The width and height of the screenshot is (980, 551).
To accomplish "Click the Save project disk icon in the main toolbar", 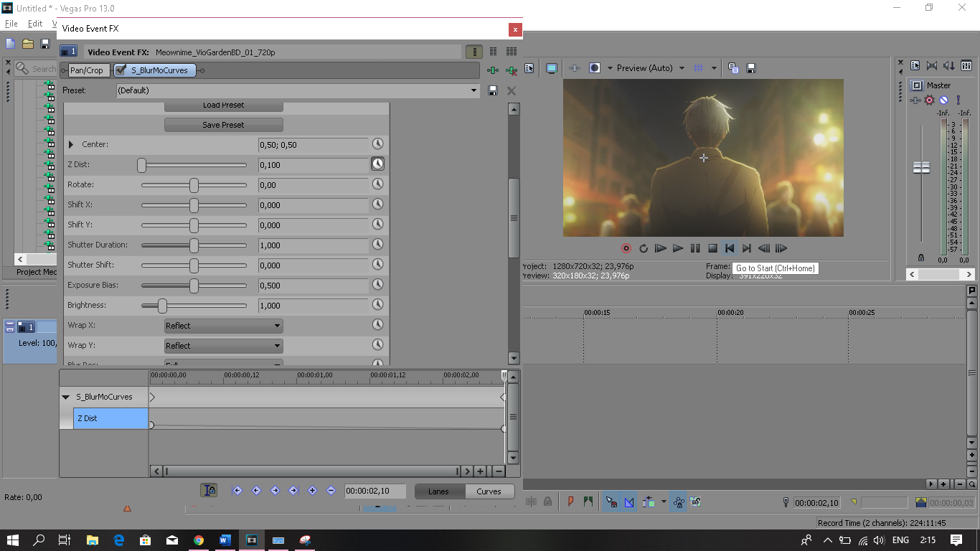I will [x=45, y=44].
